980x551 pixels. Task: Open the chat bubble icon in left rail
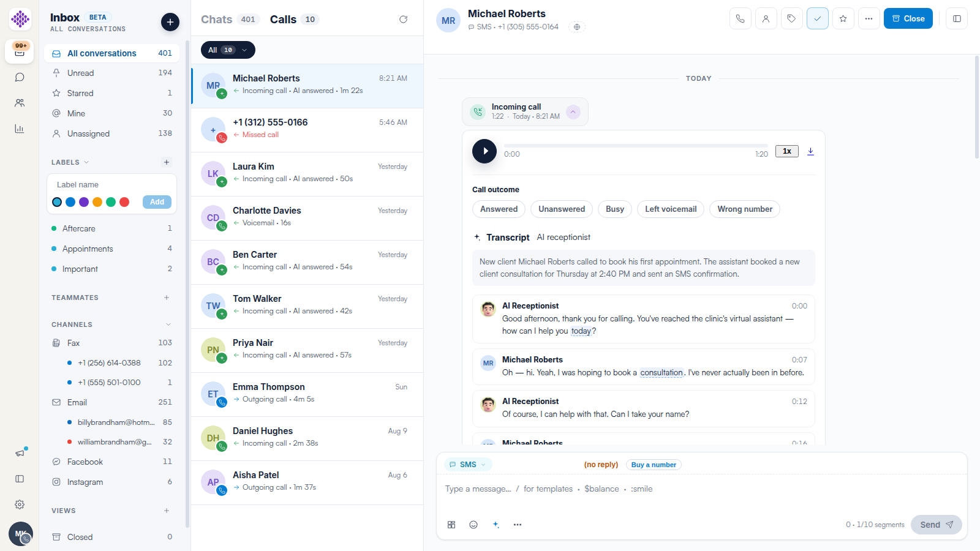20,77
